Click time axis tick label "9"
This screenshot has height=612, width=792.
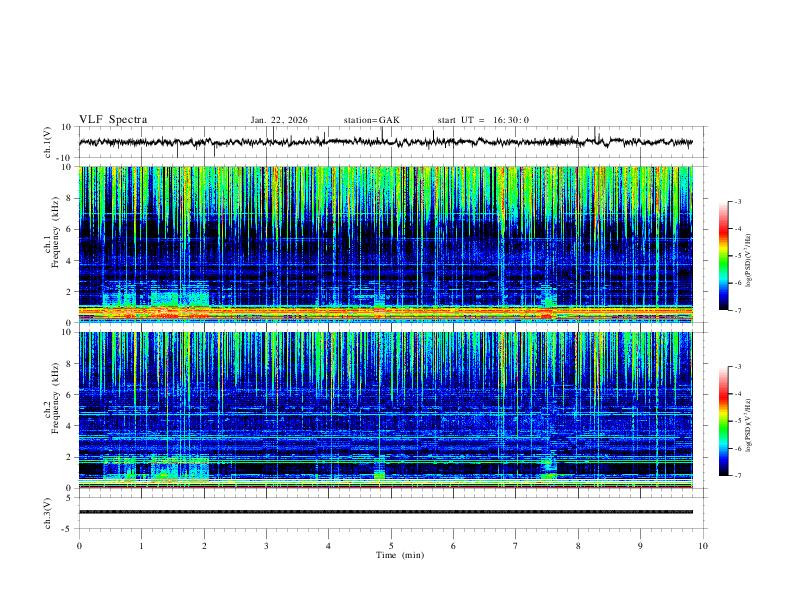click(x=640, y=546)
